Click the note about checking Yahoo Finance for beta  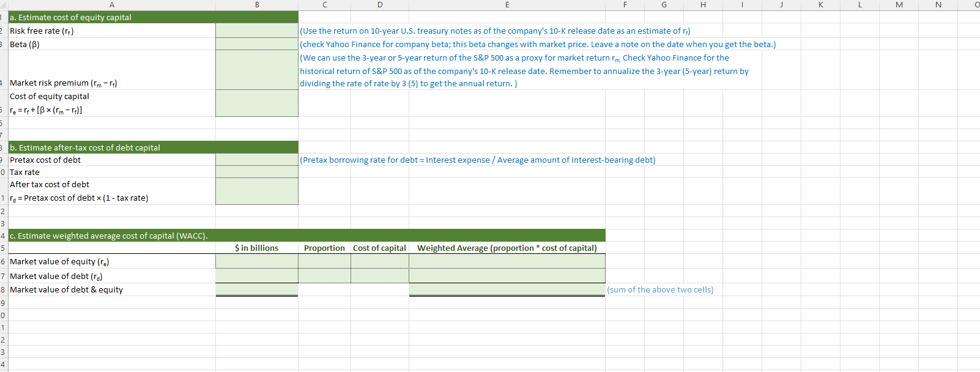pyautogui.click(x=538, y=44)
